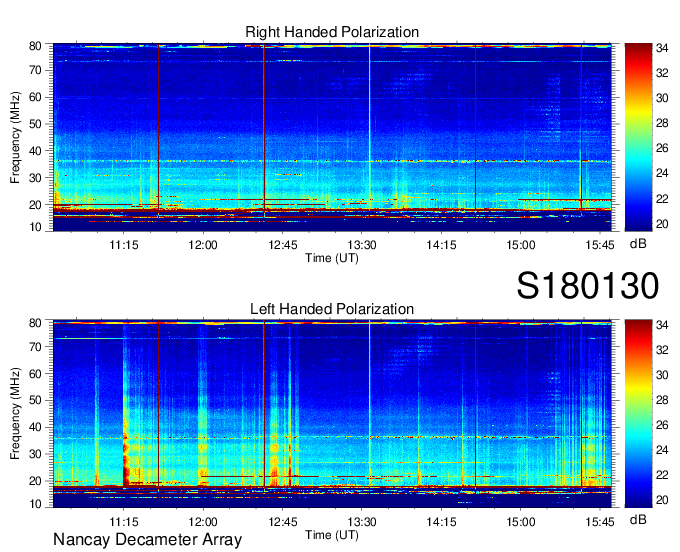Click the 40 frequency tick of bottom plot
Viewport: 680px width, 552px height.
35,427
